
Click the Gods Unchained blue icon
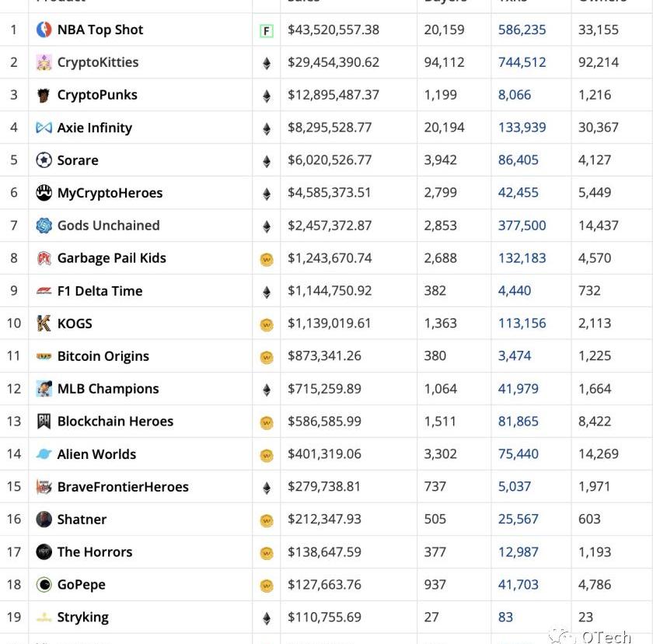[x=44, y=226]
